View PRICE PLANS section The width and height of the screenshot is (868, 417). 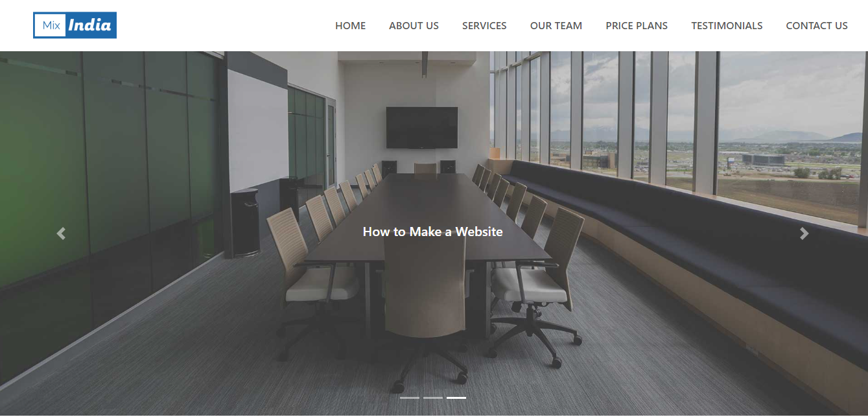pyautogui.click(x=637, y=26)
